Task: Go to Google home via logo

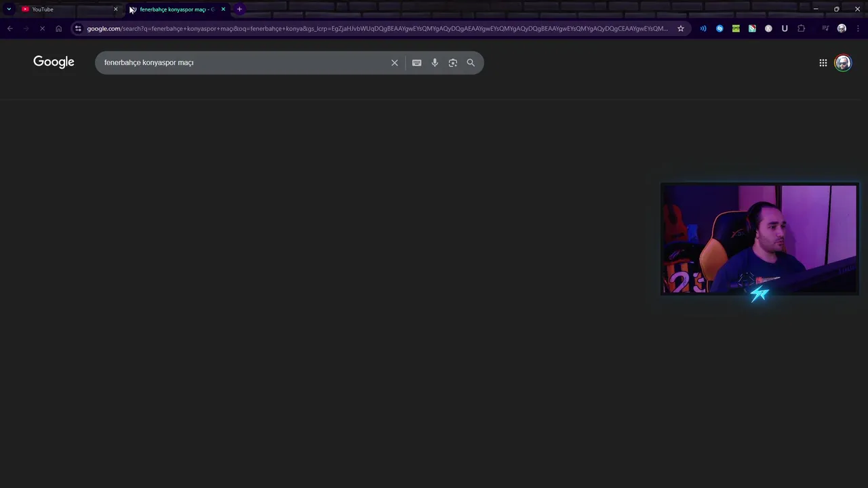Action: (54, 62)
